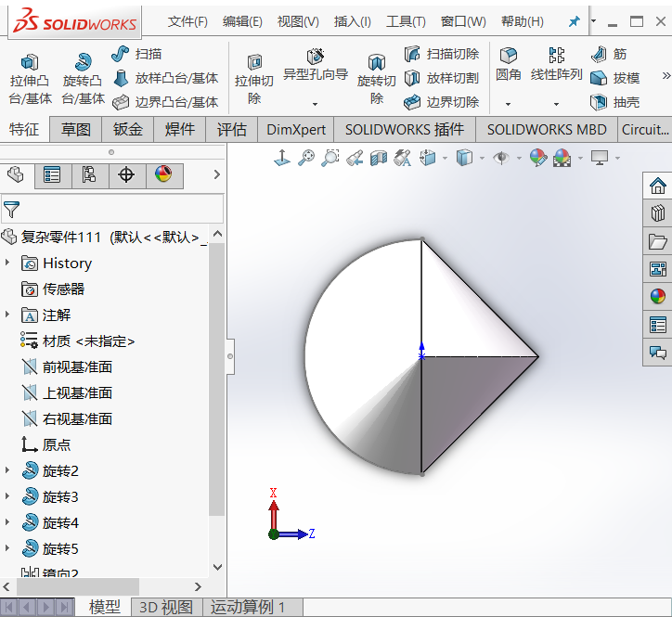Screen dimensions: 672x617
Task: Toggle the hide/show items eye icon
Action: coord(501,159)
